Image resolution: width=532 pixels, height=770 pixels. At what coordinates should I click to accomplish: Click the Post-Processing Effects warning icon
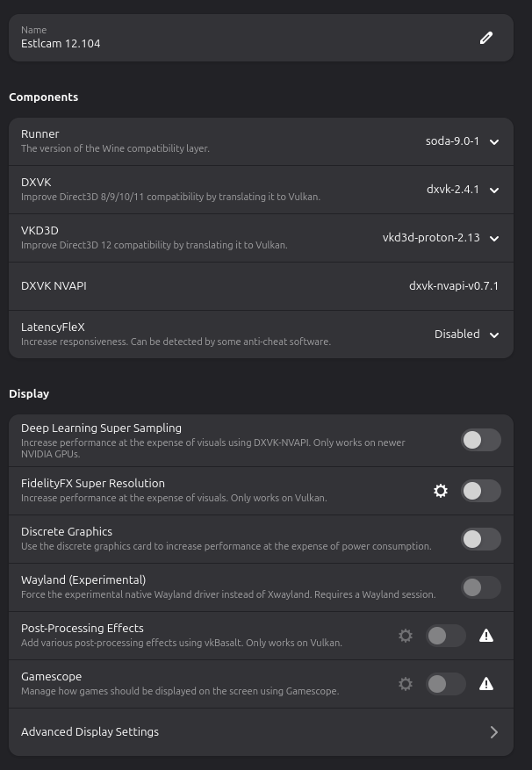(486, 636)
